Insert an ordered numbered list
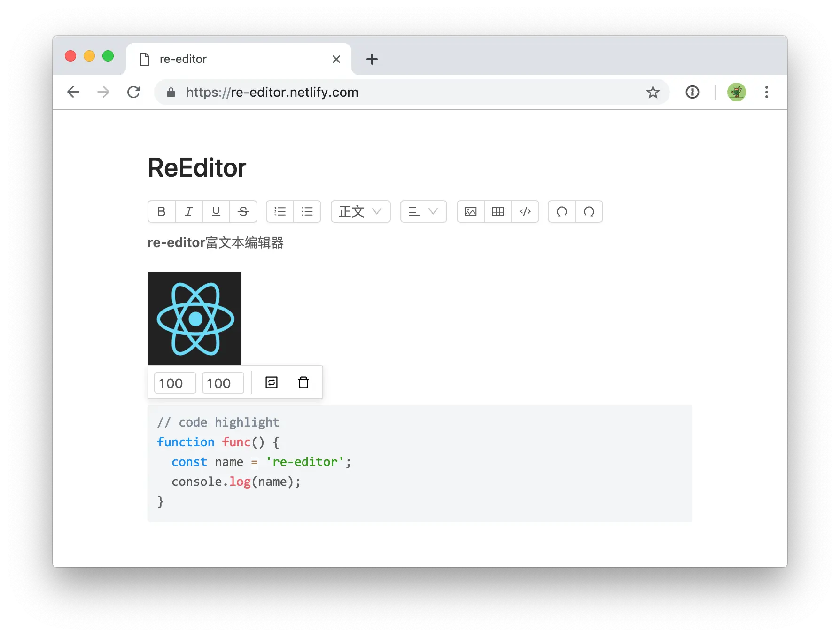 pos(280,211)
